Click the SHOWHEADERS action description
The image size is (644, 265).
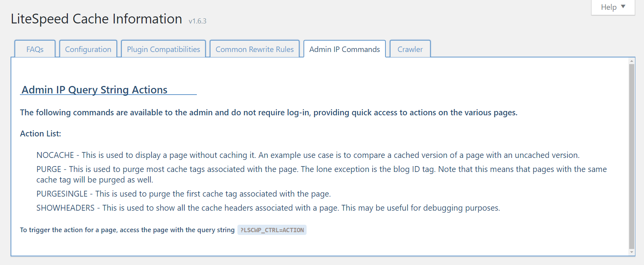[x=268, y=208]
